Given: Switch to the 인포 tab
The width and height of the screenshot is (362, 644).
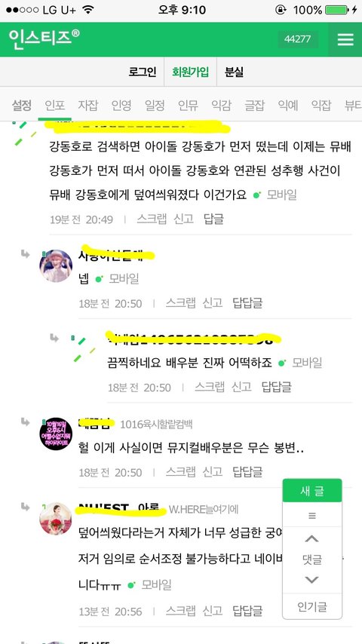Looking at the screenshot, I should [x=54, y=106].
